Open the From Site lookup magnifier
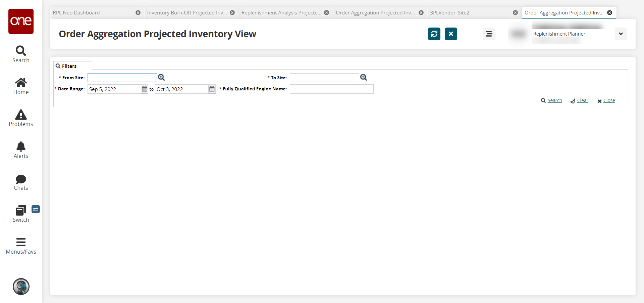The width and height of the screenshot is (644, 303). [161, 78]
